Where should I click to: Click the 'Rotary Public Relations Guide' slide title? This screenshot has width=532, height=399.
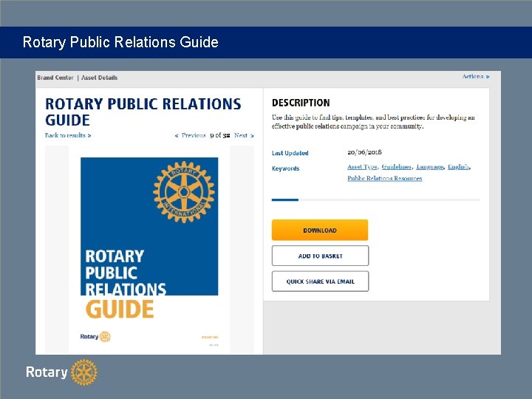point(120,42)
